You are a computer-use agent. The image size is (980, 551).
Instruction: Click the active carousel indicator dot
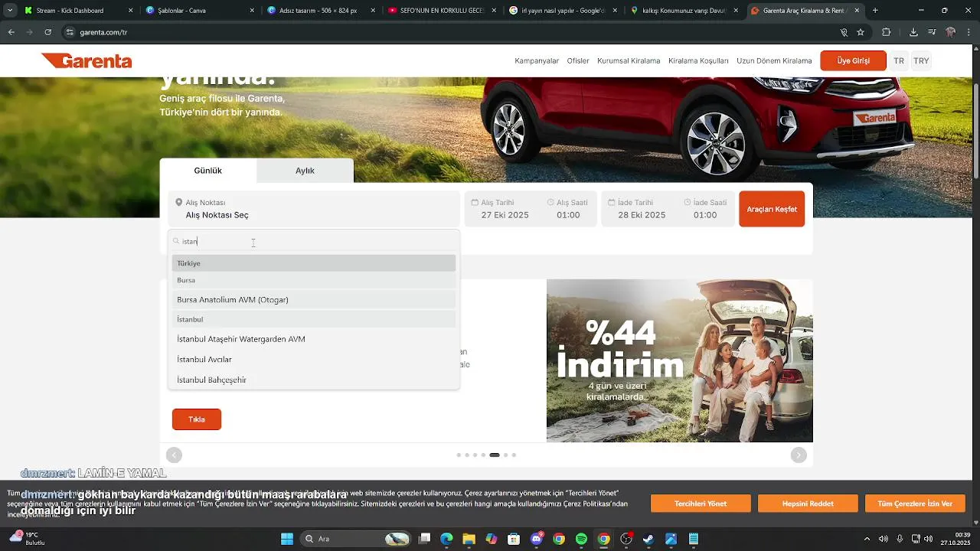point(495,455)
